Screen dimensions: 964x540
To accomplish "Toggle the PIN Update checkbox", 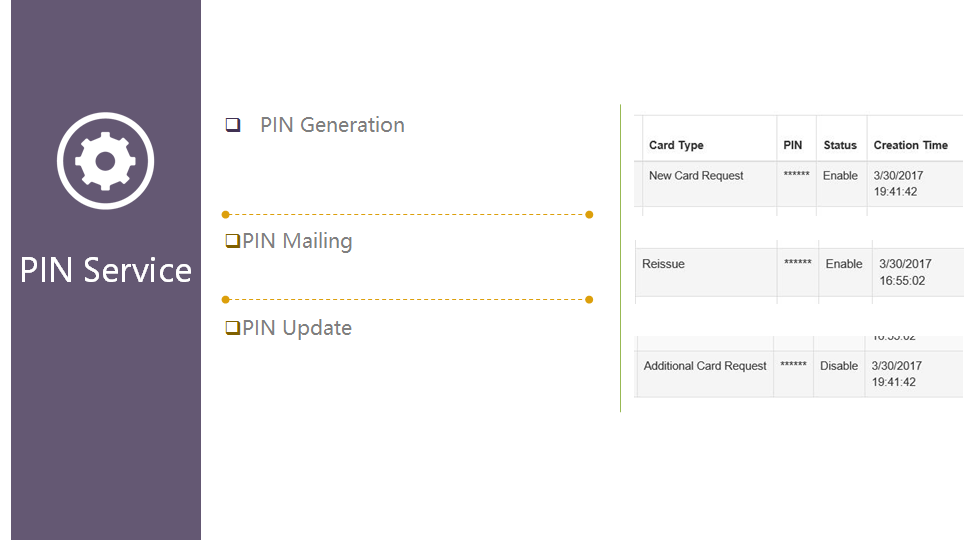I will click(233, 328).
